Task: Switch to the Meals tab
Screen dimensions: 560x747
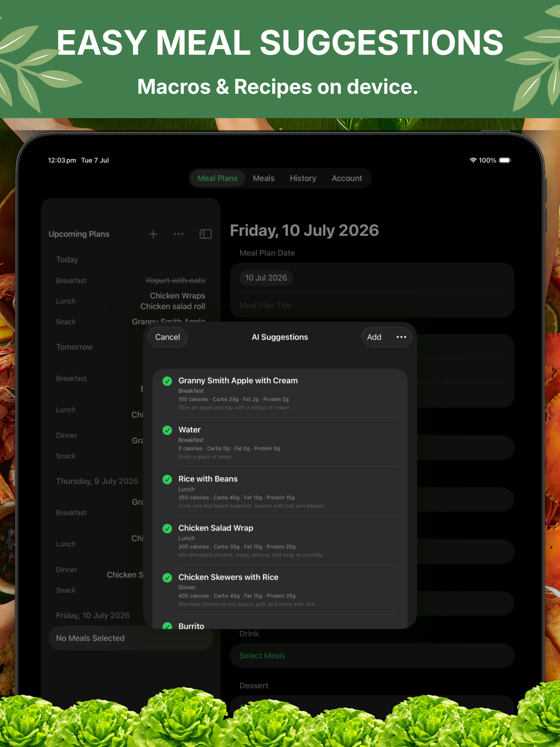Action: tap(263, 178)
